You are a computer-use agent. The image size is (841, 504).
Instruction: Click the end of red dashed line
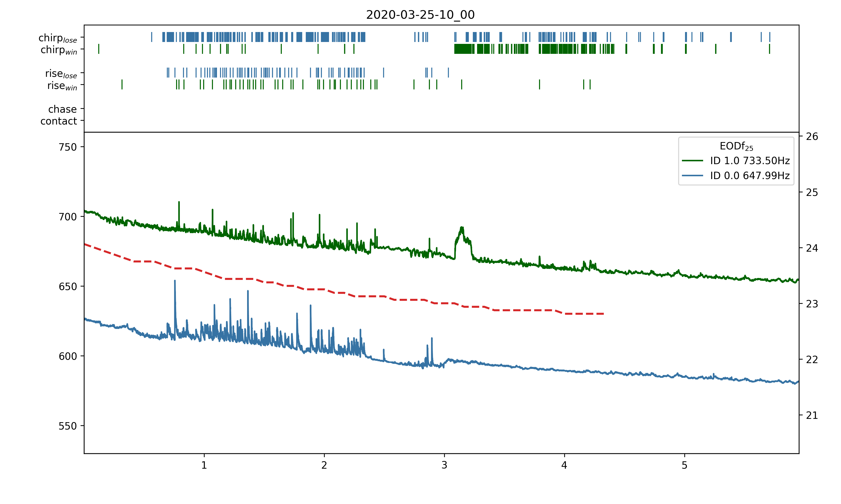coord(603,314)
